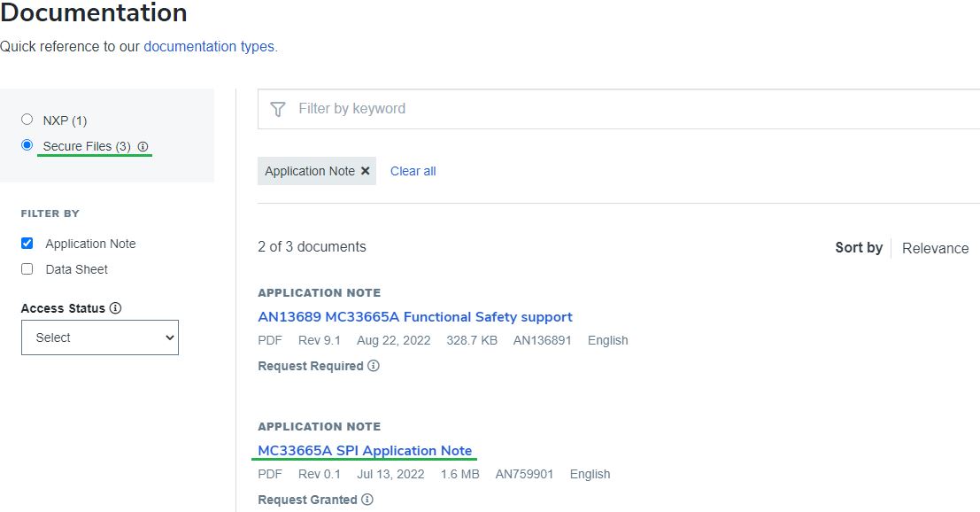The image size is (980, 512).
Task: Click the filter funnel icon
Action: pyautogui.click(x=278, y=109)
